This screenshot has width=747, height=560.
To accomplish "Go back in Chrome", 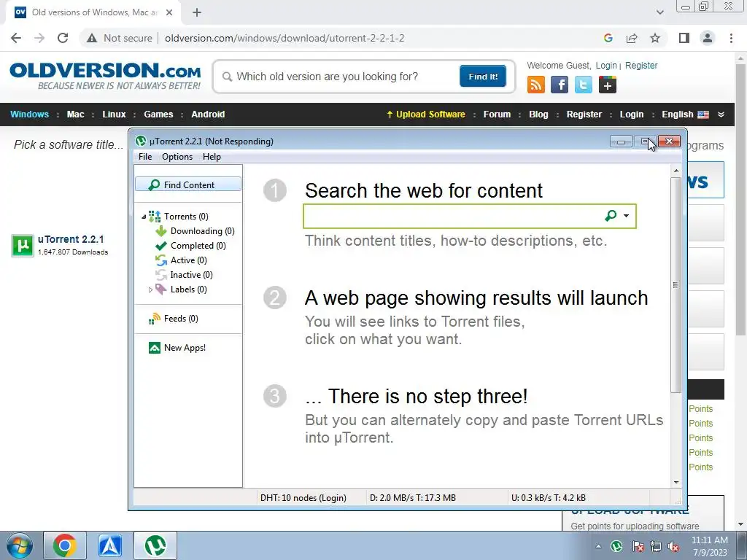I will (16, 38).
